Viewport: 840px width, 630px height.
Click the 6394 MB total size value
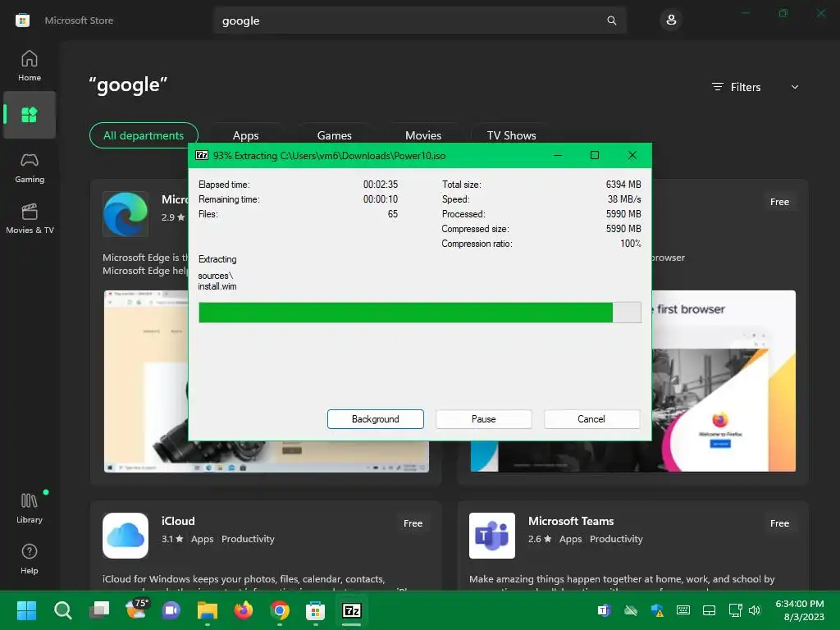(623, 185)
